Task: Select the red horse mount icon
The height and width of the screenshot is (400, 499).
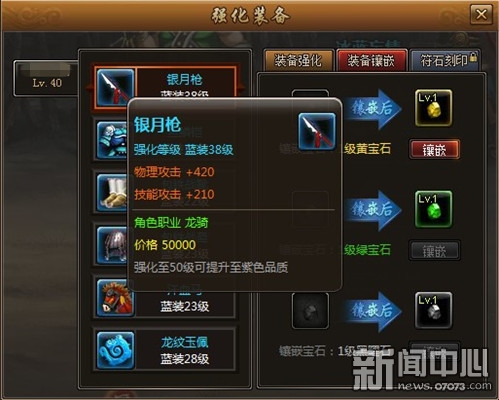Action: pos(115,298)
